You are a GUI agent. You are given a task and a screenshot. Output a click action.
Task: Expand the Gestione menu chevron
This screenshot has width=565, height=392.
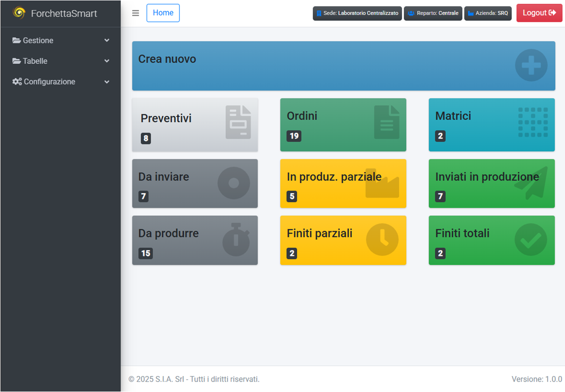point(107,41)
